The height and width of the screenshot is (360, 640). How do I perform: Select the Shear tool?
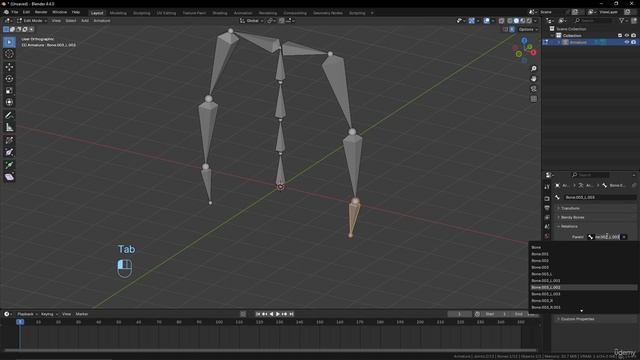click(9, 177)
